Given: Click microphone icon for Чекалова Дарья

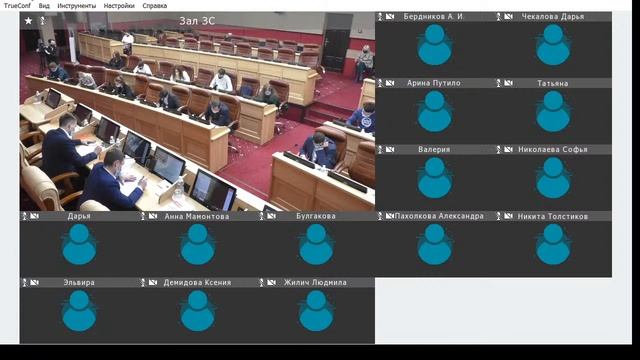Looking at the screenshot, I should [498, 17].
